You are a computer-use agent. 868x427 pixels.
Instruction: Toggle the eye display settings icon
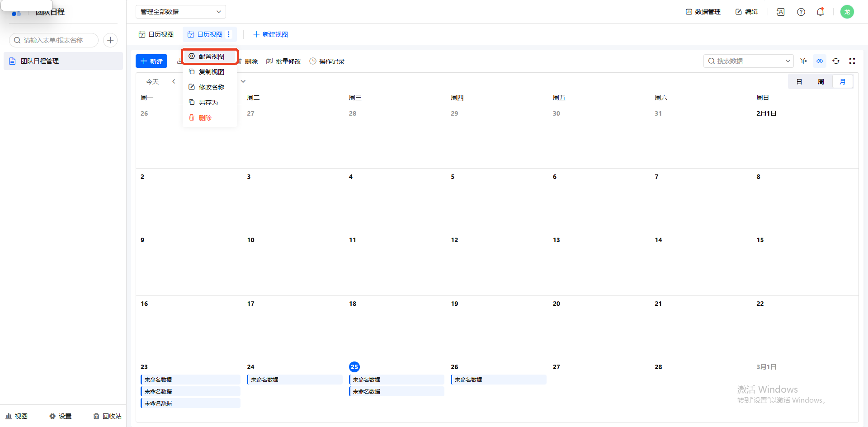click(820, 61)
